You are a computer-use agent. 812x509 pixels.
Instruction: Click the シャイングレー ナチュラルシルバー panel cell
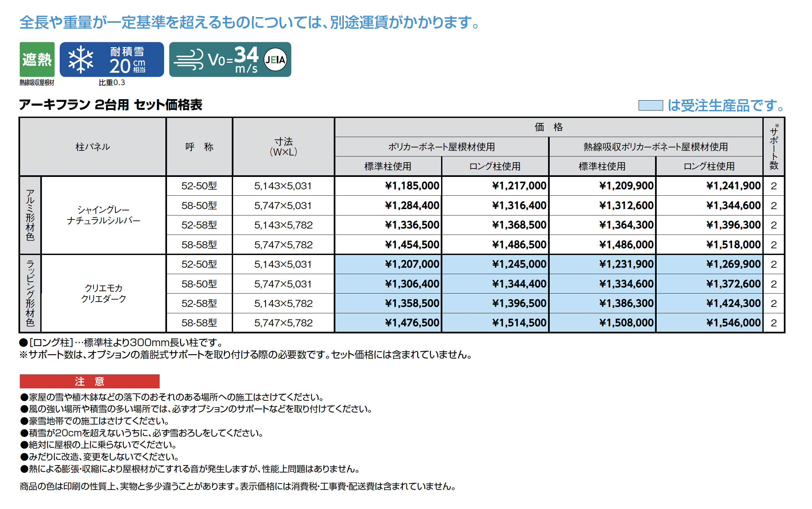point(103,215)
